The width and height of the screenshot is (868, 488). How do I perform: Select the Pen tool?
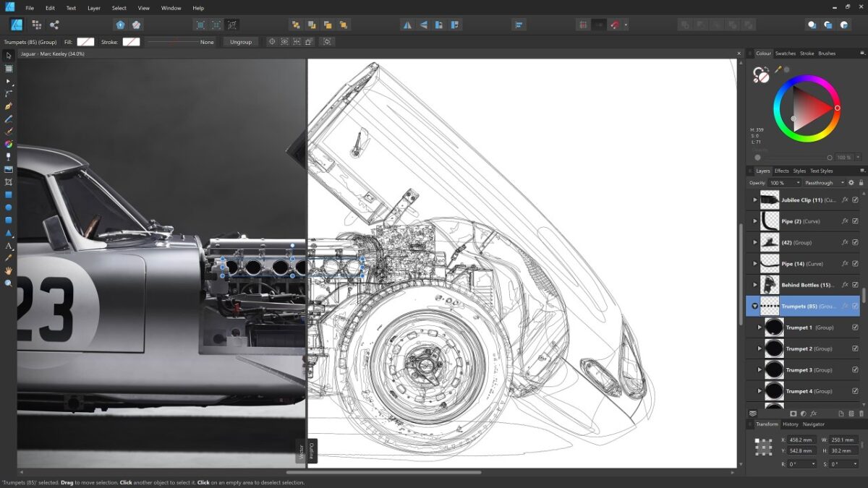click(x=9, y=106)
